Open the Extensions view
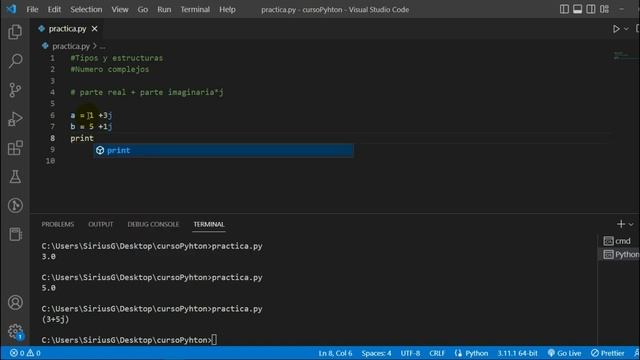Screen dimensions: 640x360 point(15,148)
